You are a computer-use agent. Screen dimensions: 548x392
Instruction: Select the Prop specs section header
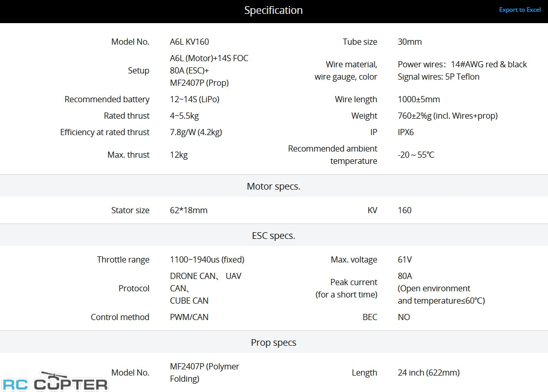pyautogui.click(x=273, y=343)
